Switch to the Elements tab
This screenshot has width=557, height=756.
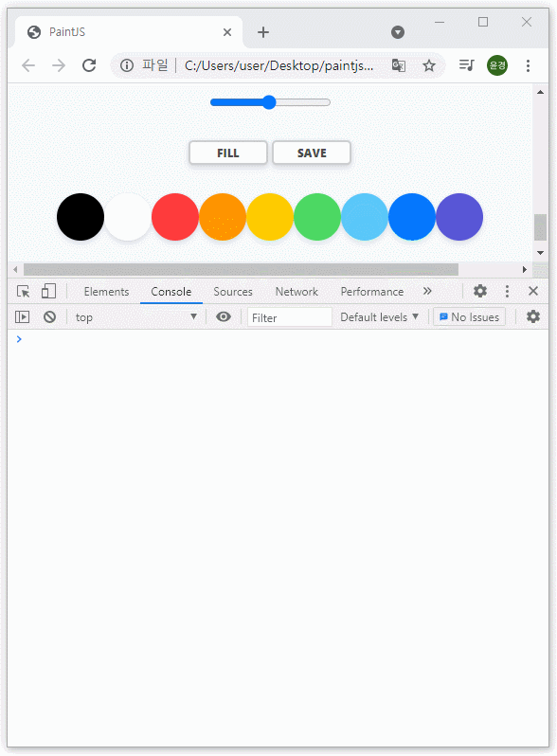coord(107,292)
